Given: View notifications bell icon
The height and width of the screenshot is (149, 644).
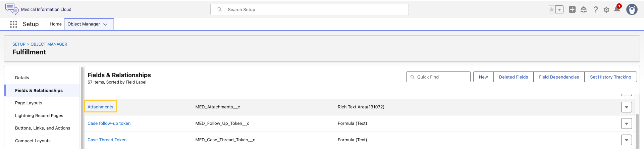Looking at the screenshot, I should [x=617, y=9].
